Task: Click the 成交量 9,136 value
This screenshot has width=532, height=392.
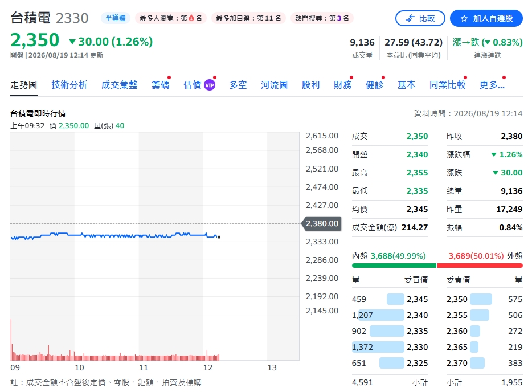Action: point(362,42)
